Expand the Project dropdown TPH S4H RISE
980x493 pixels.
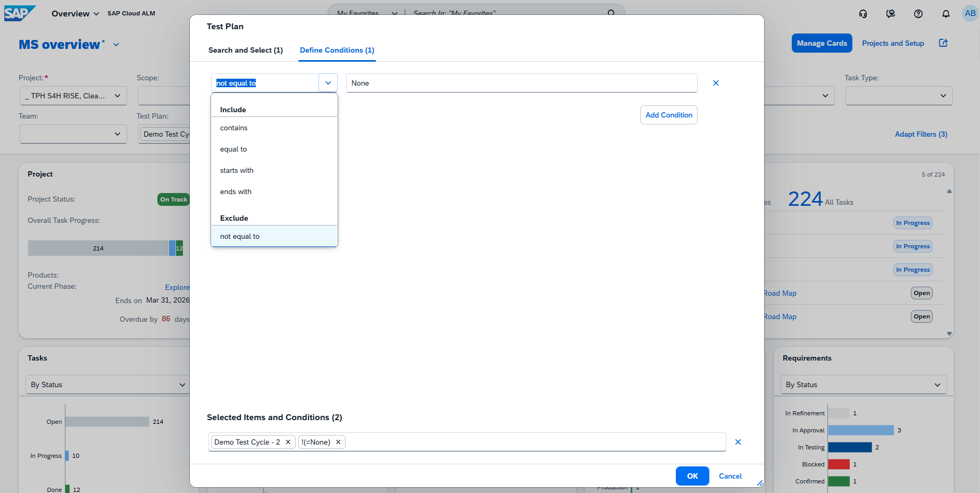73,96
